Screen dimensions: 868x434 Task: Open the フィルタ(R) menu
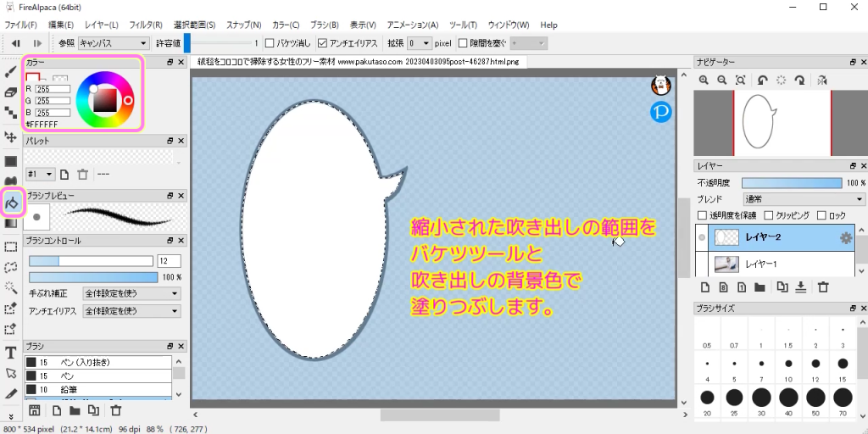[146, 25]
